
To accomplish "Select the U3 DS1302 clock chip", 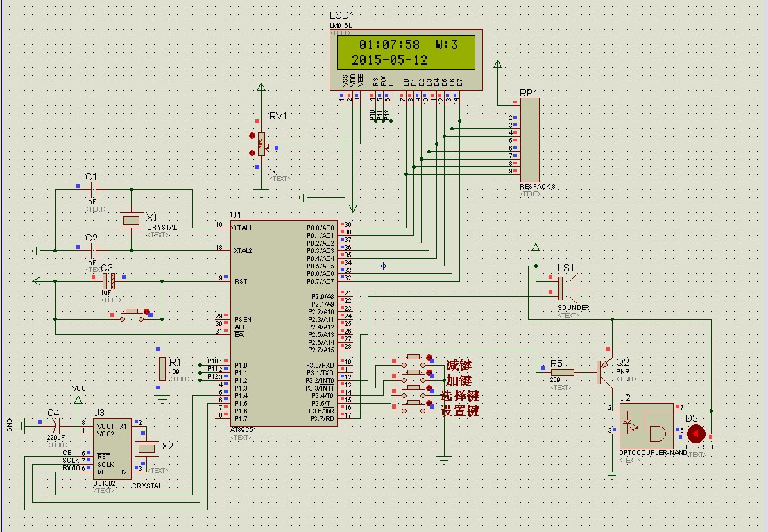I will 112,449.
